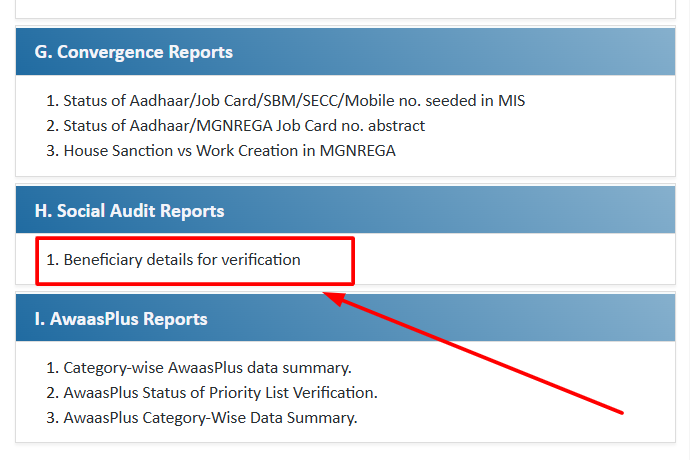Open lowercase Category-wise AwaasPlus data summary link
Image resolution: width=692 pixels, height=460 pixels.
pos(207,368)
